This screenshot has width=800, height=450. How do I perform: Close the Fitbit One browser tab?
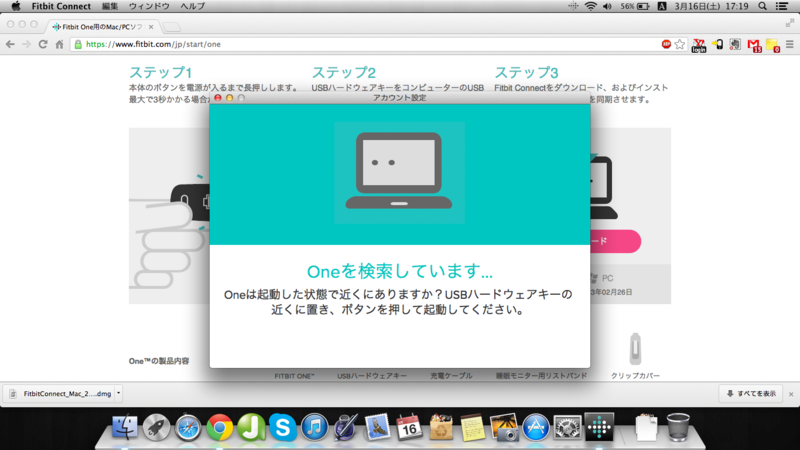[x=151, y=27]
